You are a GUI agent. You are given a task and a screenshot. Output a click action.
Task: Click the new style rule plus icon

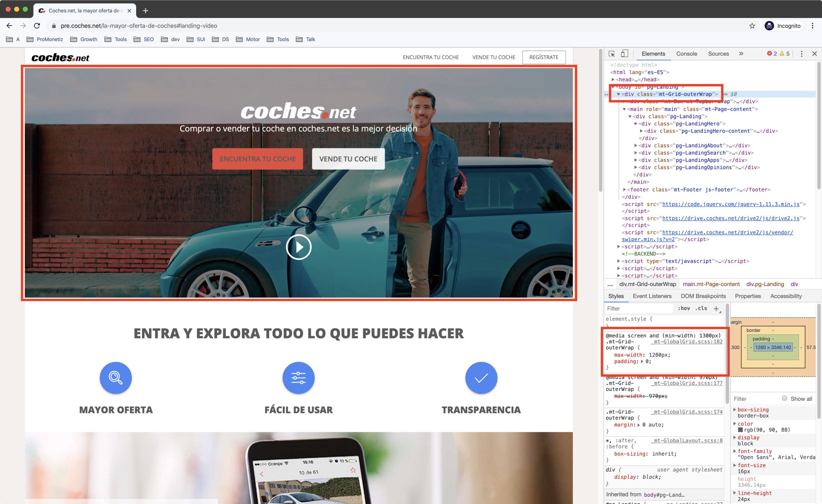716,308
